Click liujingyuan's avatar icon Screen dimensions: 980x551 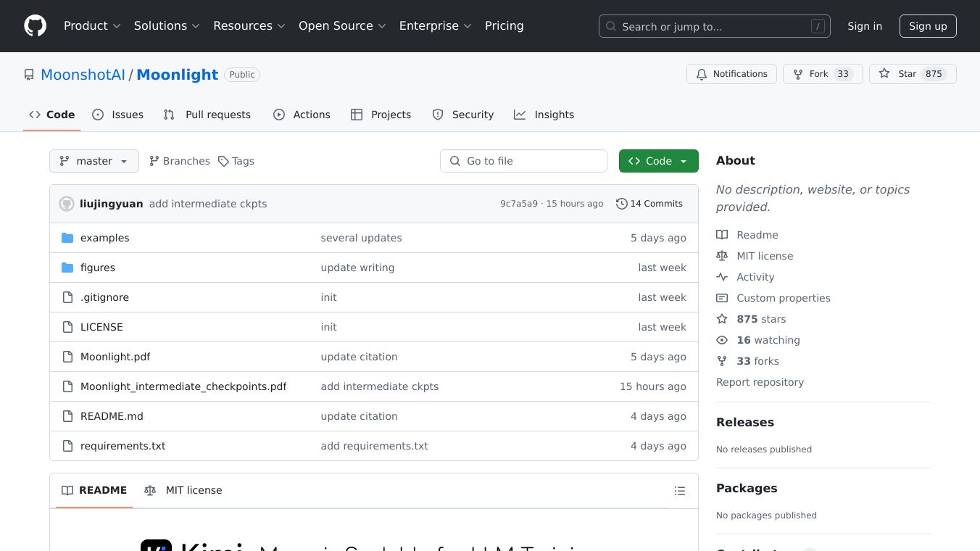tap(67, 204)
